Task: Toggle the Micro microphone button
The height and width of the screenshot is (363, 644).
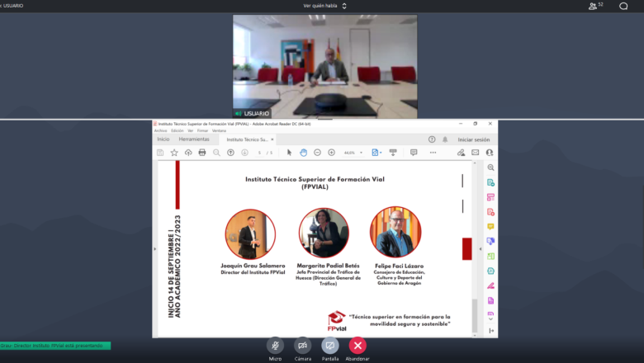Action: coord(275,345)
